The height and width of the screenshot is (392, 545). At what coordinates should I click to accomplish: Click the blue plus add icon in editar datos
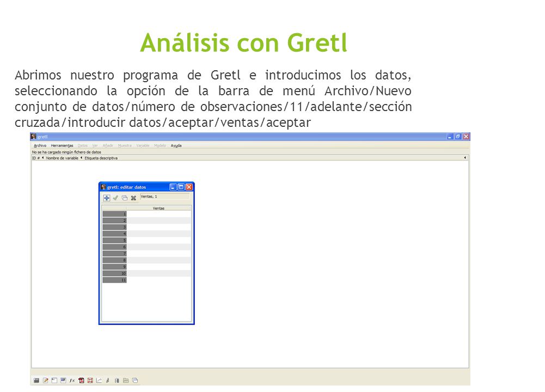click(x=107, y=198)
